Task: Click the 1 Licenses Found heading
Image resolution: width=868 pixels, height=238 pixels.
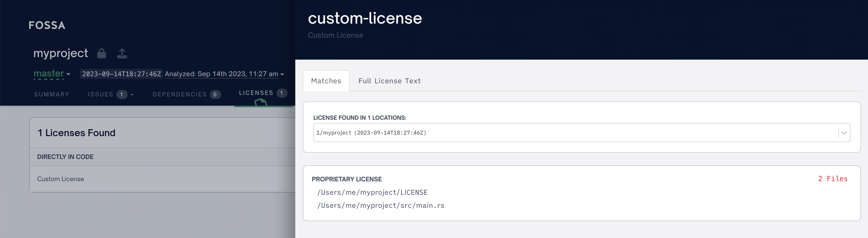Action: pos(76,133)
